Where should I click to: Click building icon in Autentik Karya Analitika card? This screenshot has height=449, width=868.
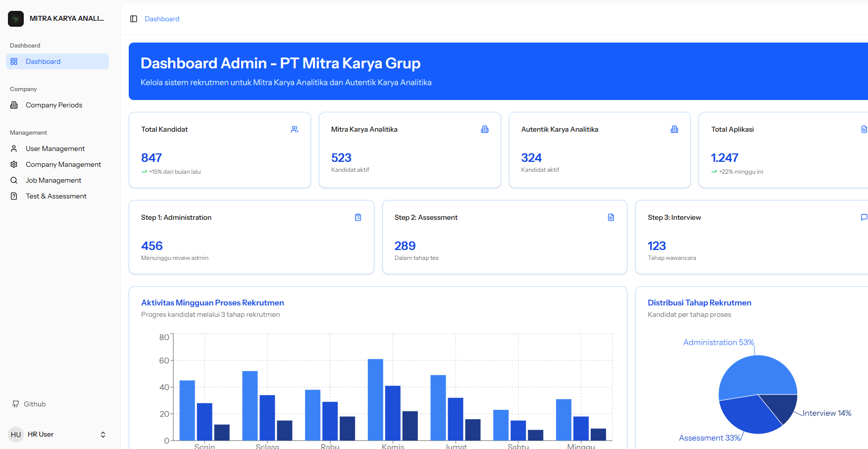pos(674,129)
